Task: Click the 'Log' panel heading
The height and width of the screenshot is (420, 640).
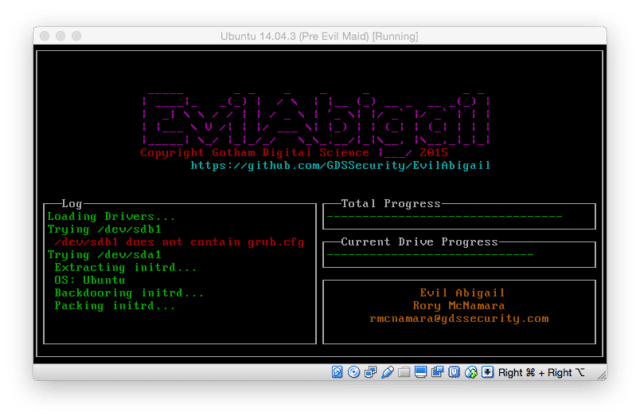Action: (72, 204)
